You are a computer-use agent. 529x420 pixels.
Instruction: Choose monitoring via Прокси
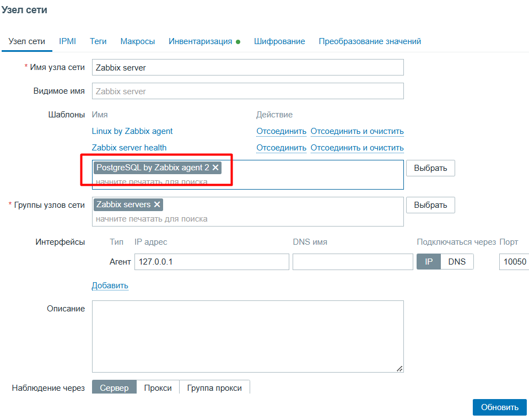158,387
